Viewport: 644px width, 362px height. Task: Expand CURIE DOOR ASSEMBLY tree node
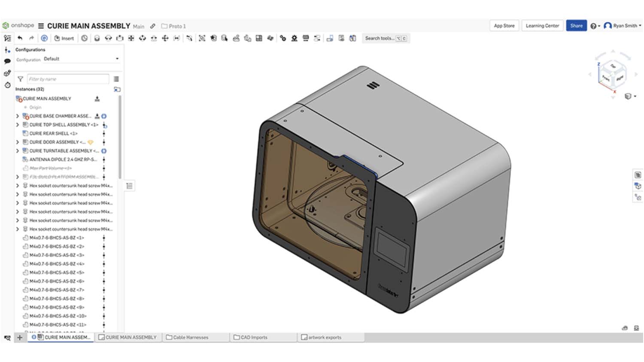click(18, 142)
